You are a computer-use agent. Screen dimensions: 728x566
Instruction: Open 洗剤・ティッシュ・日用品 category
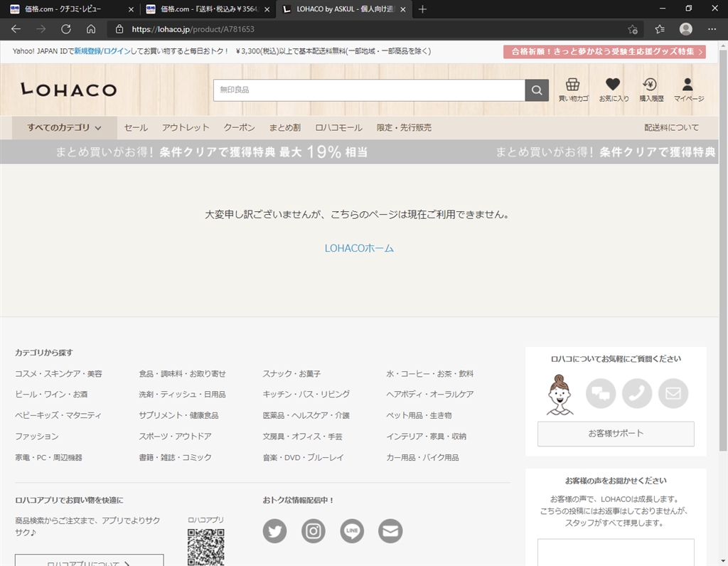[x=182, y=394]
